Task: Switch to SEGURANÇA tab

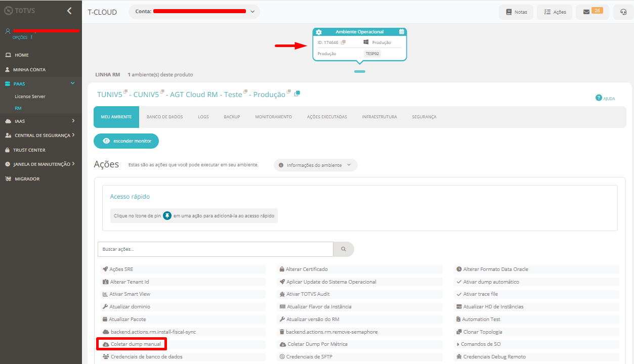Action: (424, 117)
